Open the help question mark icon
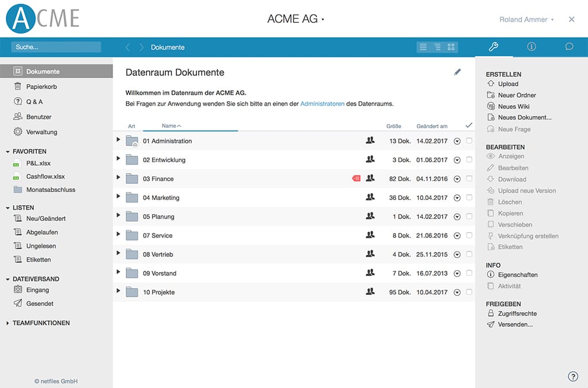 point(572,377)
